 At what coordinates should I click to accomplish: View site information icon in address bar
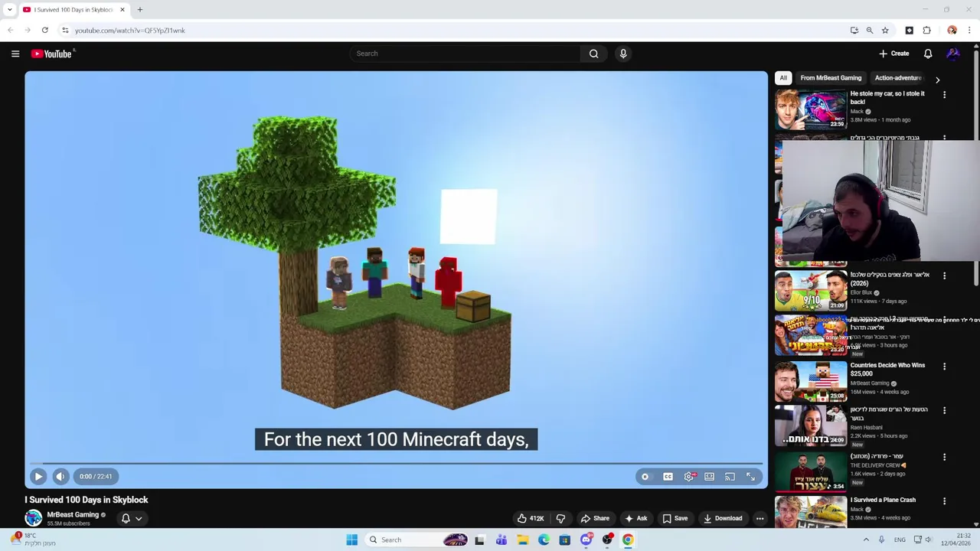point(65,31)
